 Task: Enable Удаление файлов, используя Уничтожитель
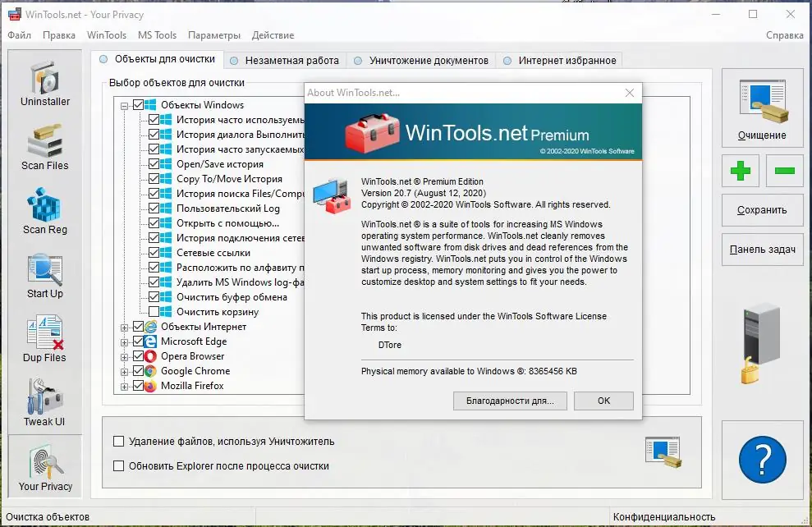(x=117, y=441)
